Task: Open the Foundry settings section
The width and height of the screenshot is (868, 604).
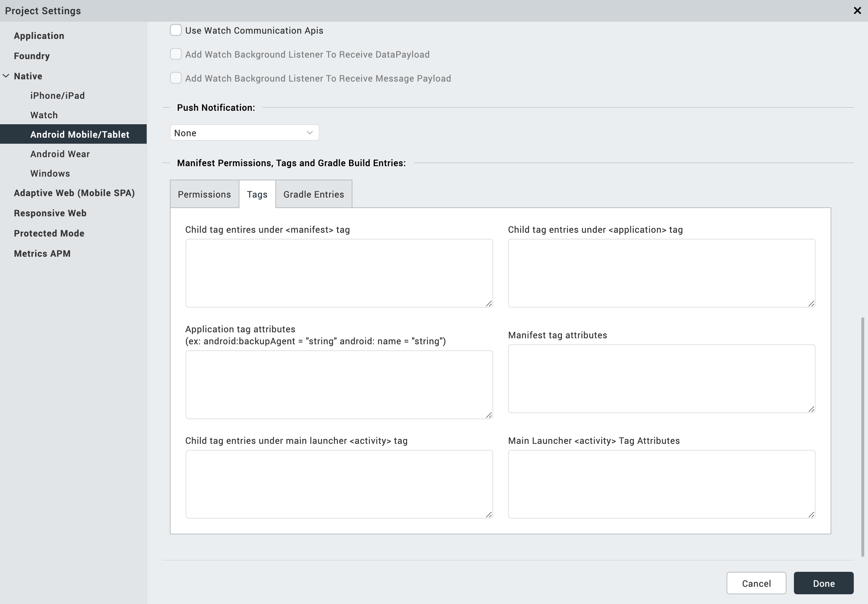Action: click(32, 56)
